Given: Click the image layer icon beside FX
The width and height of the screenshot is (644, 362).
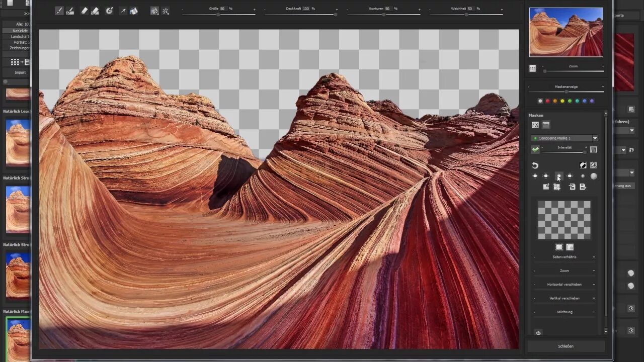Looking at the screenshot, I should point(546,125).
